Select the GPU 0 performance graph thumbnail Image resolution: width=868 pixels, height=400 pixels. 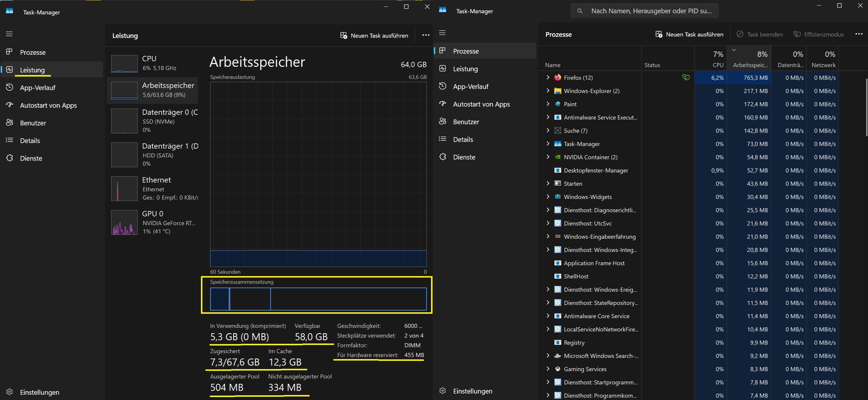124,222
